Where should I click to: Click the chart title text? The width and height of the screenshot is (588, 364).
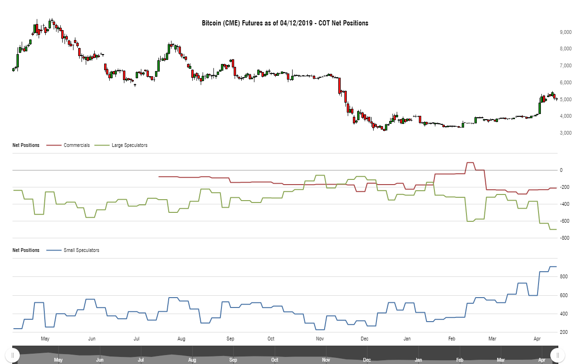point(285,23)
